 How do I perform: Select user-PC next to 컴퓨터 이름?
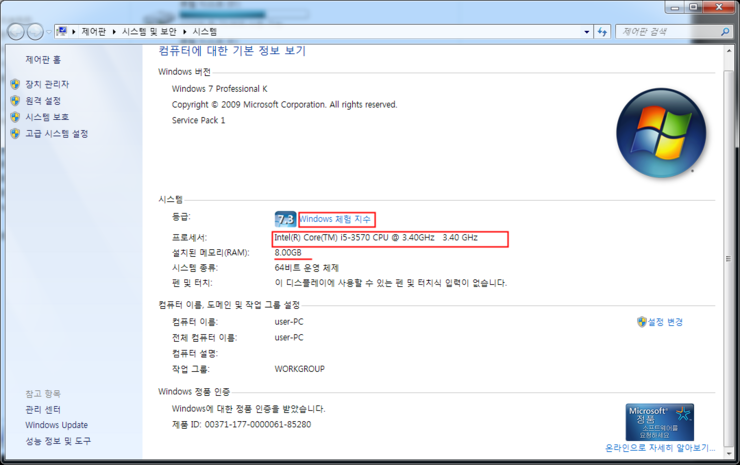click(x=289, y=322)
